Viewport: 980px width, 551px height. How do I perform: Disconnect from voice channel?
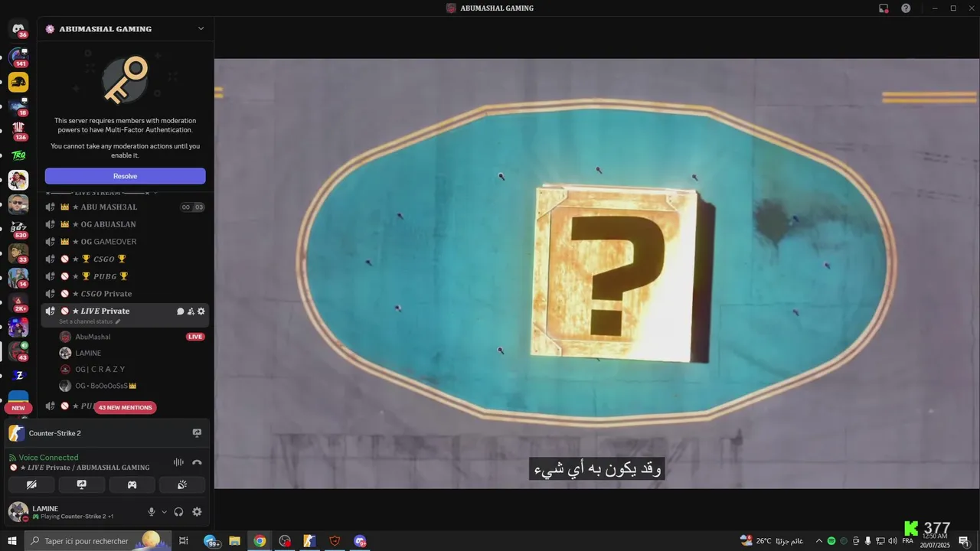click(x=197, y=462)
